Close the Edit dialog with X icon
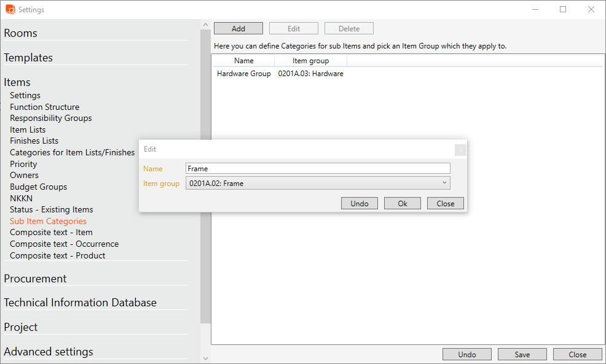Viewport: 606px width, 364px height. (460, 150)
